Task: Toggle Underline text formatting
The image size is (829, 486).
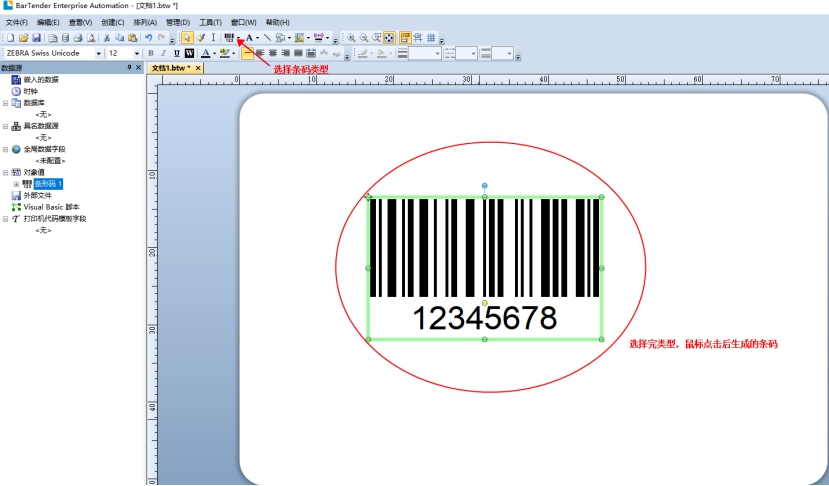Action: pos(176,53)
